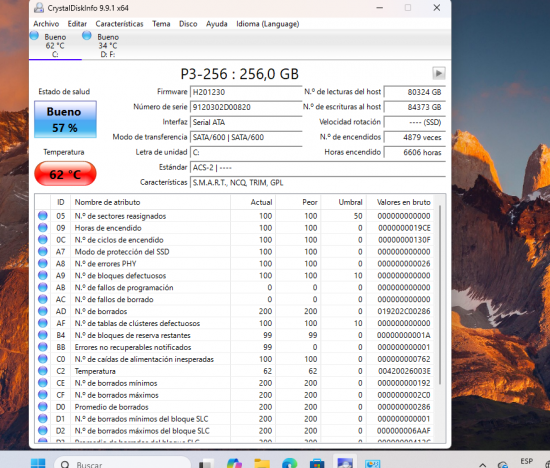
Task: Click the status icon of row AF
Action: (x=43, y=323)
